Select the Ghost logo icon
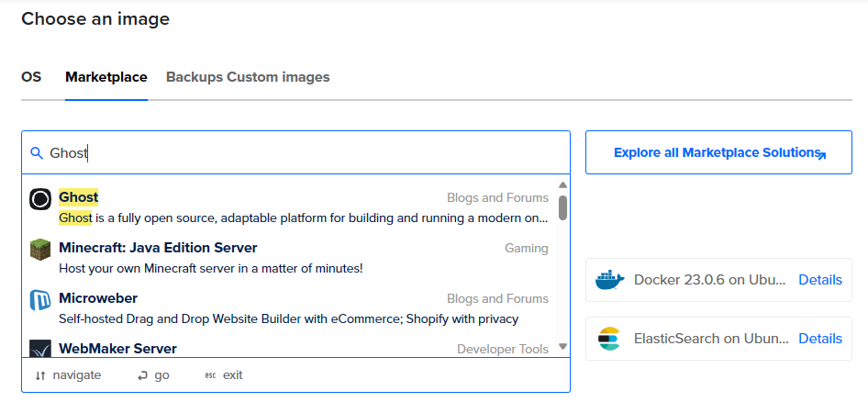 (40, 199)
